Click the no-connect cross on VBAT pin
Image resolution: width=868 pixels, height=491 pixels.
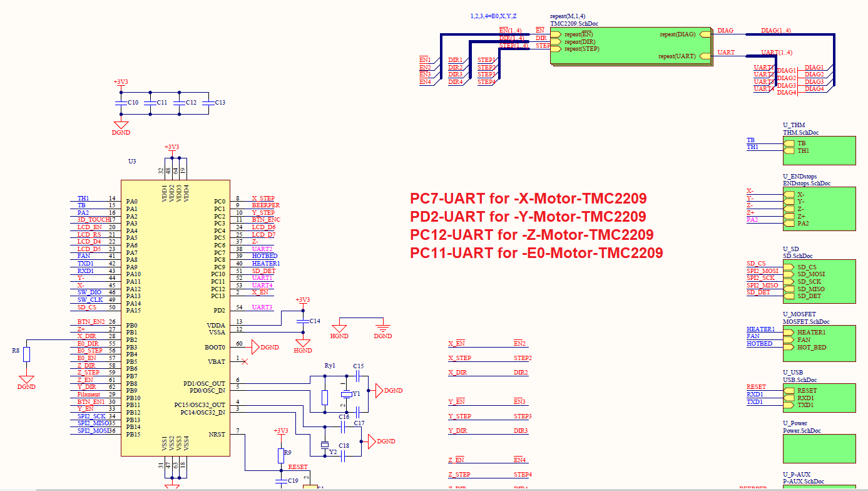[x=245, y=361]
